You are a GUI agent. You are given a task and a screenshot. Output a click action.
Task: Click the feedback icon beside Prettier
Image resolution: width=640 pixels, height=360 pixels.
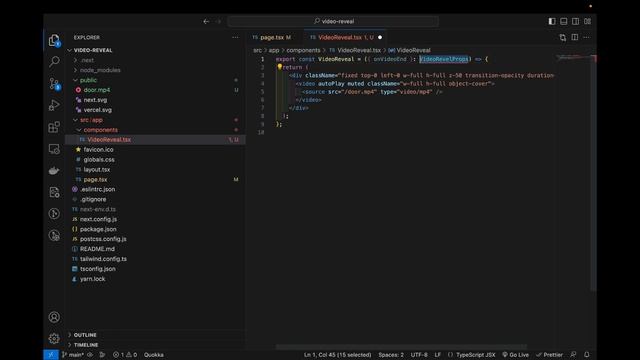coord(573,355)
